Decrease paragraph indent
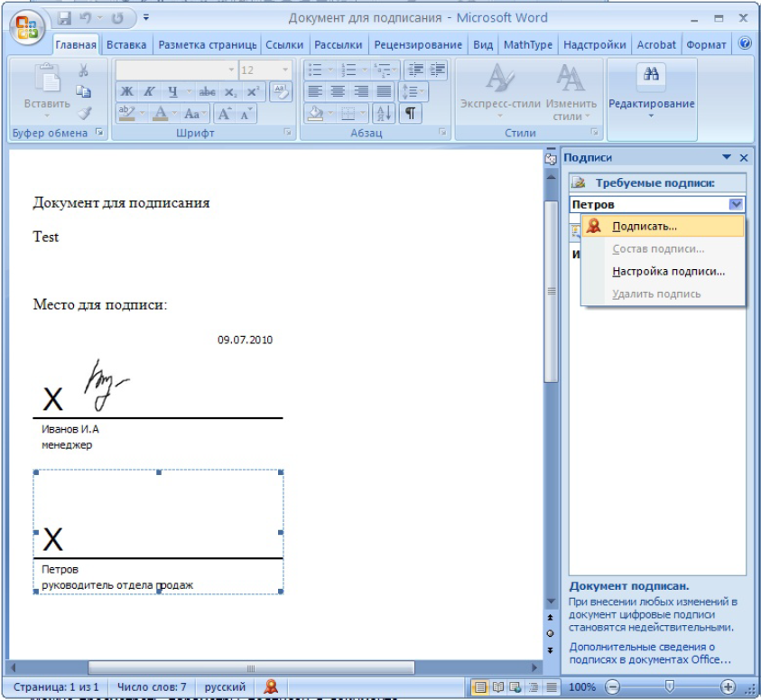Screen dimensions: 761x700 pos(415,70)
